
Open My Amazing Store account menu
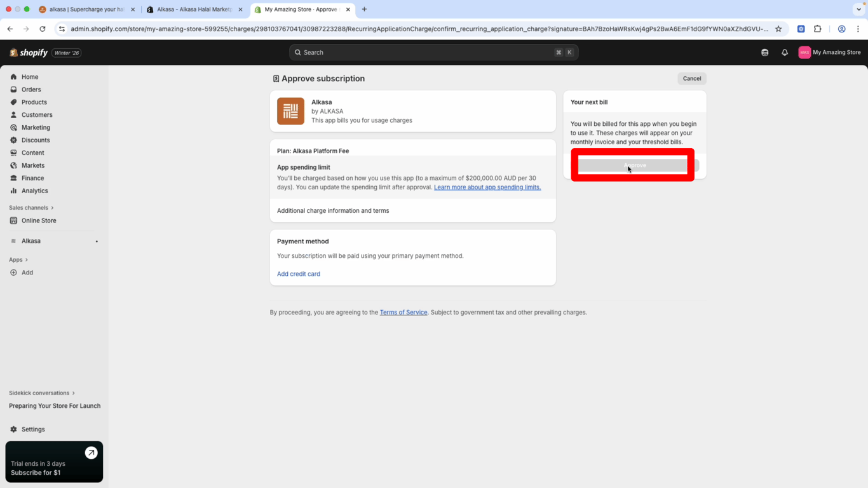829,53
